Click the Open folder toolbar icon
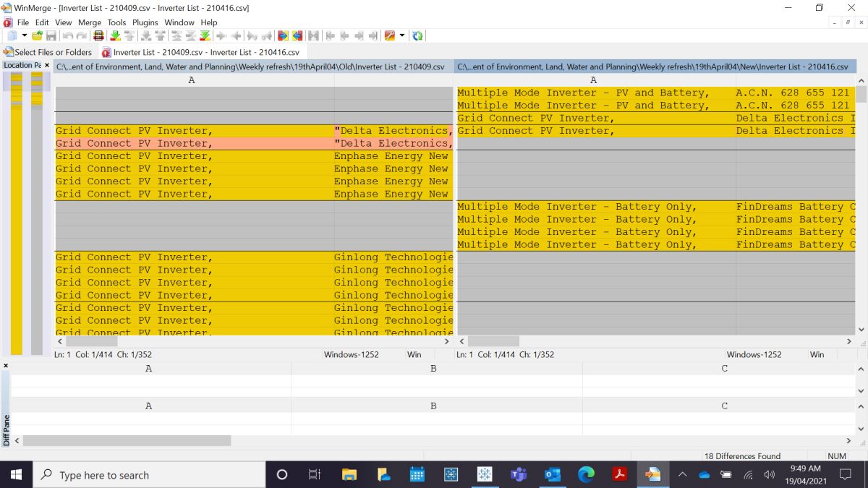 tap(37, 35)
